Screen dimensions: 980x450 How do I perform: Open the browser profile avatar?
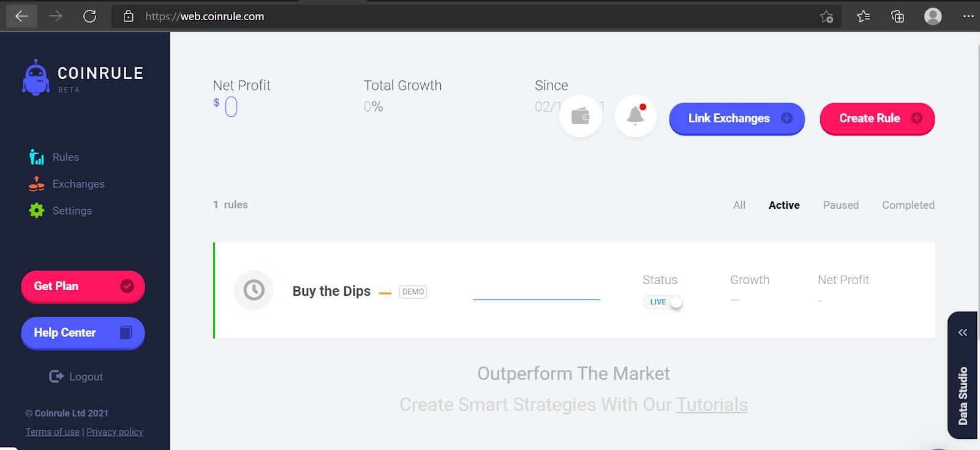pos(932,16)
